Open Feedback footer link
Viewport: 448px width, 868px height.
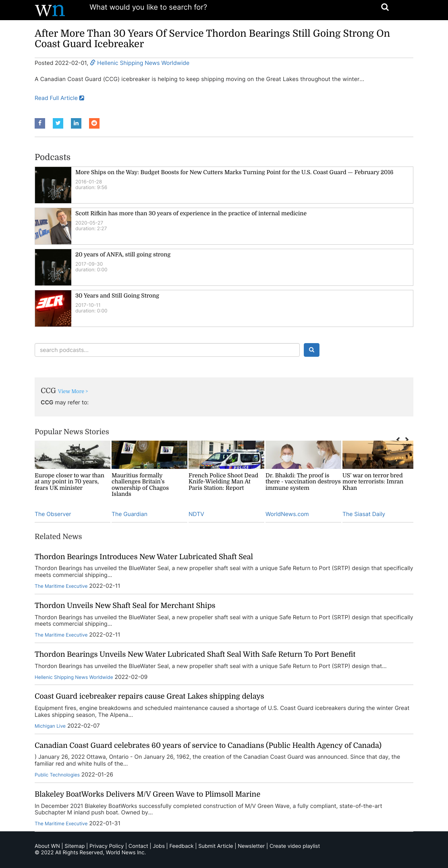click(181, 846)
